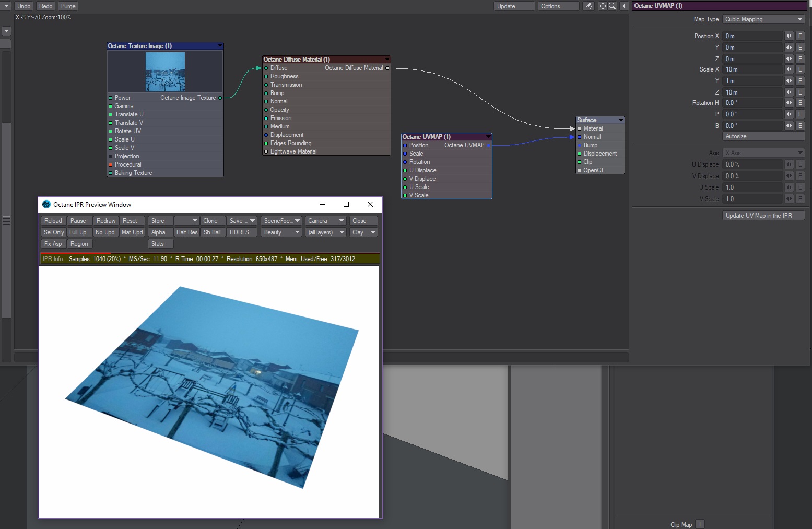Click the Redo button in node editor
This screenshot has height=529, width=812.
(46, 6)
